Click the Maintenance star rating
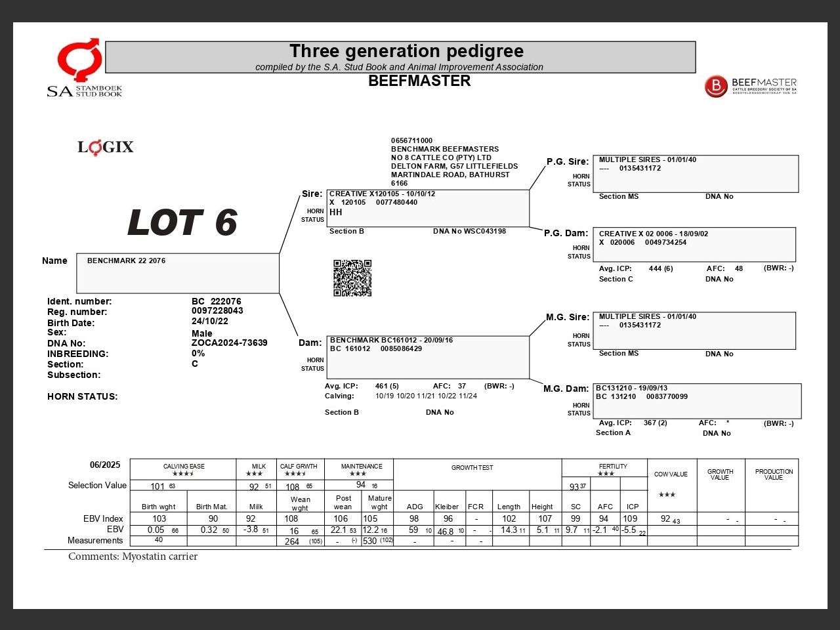The image size is (840, 630). (x=358, y=474)
